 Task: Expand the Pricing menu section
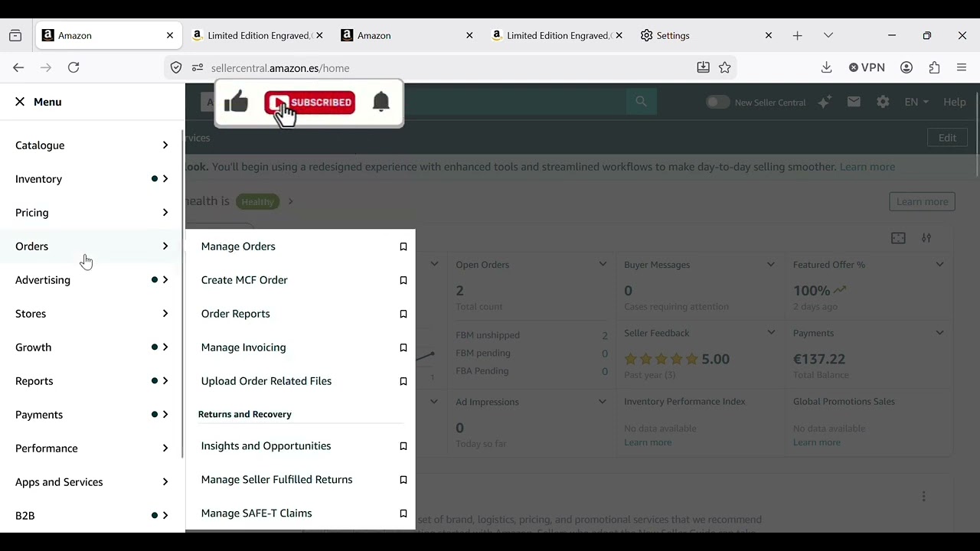click(92, 213)
